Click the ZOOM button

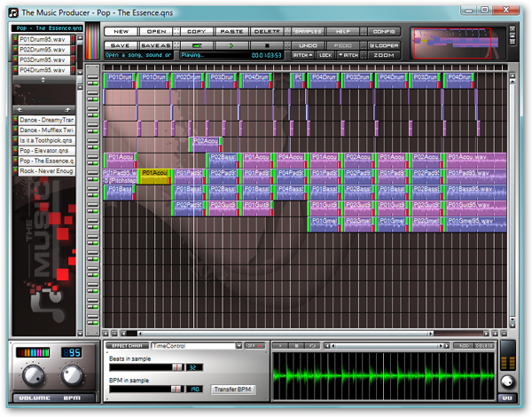(384, 55)
